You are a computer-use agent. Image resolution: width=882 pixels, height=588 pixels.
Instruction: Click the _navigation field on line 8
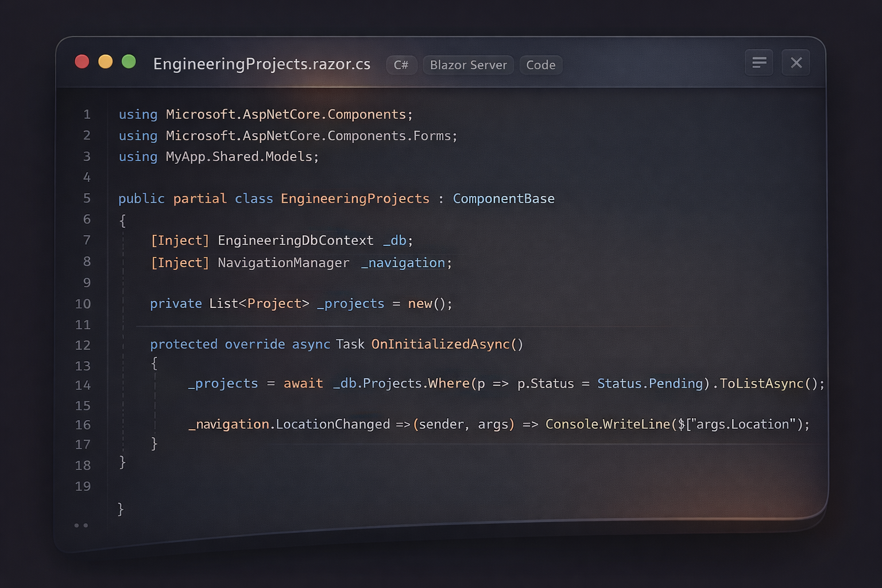coord(404,262)
